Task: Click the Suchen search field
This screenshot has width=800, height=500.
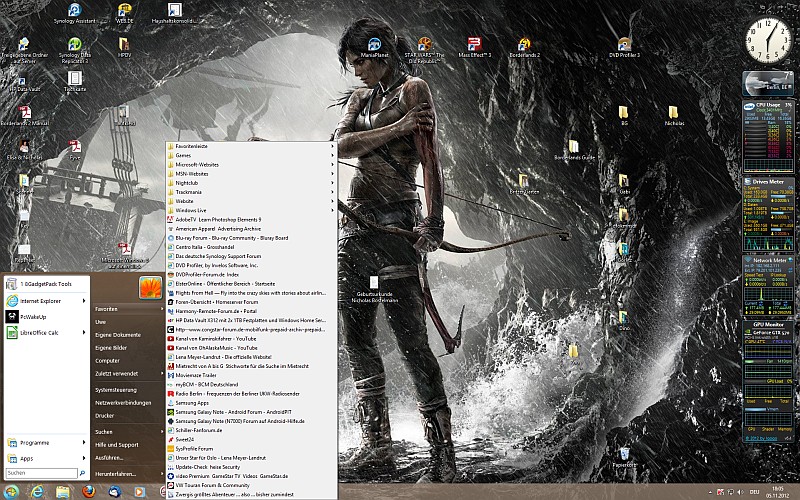Action: 41,473
